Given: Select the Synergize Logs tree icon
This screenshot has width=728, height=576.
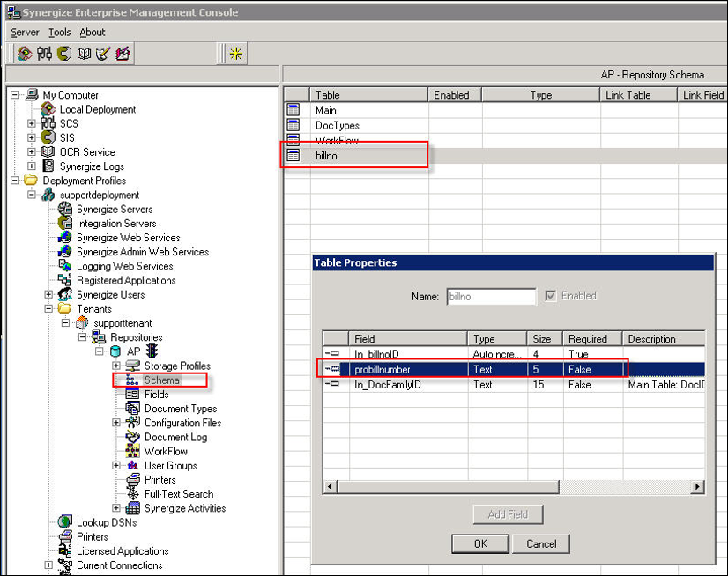Looking at the screenshot, I should click(x=48, y=166).
